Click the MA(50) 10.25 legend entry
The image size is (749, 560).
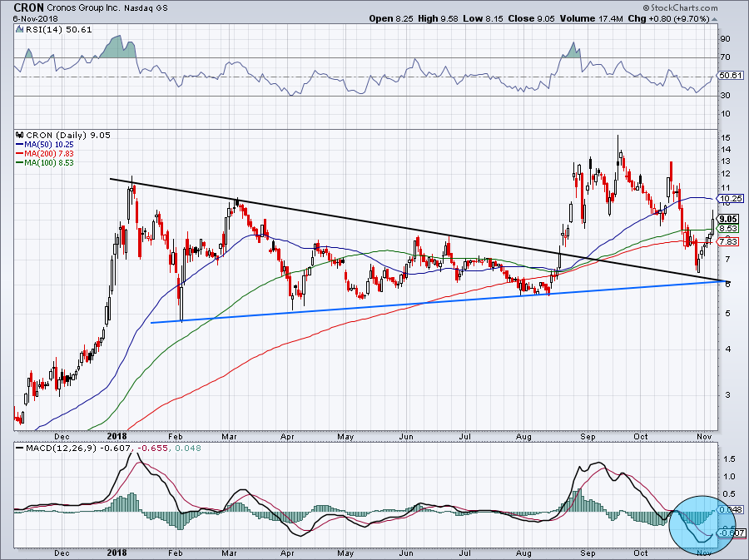[49, 145]
